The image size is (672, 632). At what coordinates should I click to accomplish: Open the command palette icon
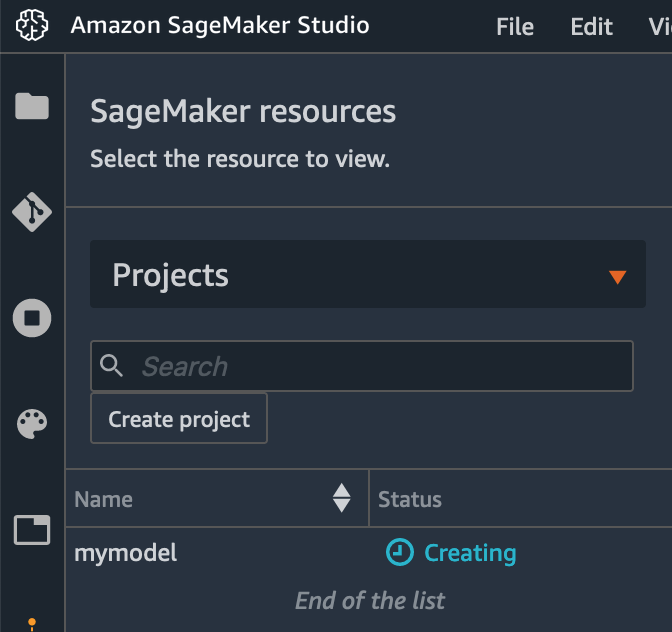(32, 424)
